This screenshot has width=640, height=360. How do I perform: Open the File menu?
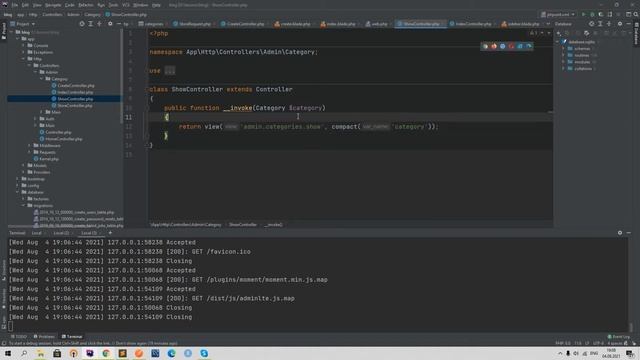coord(15,5)
